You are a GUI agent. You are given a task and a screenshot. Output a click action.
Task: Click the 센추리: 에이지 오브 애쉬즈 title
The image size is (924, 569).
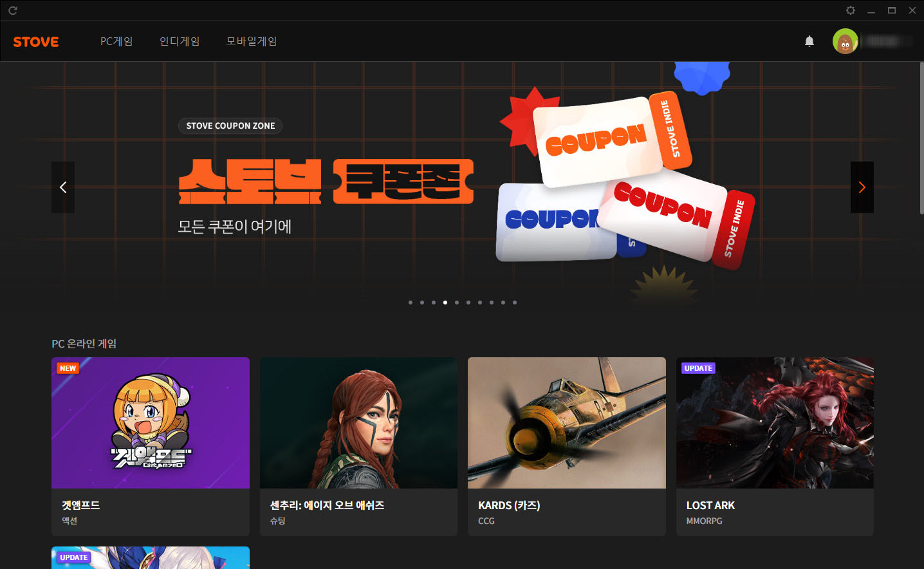[327, 505]
